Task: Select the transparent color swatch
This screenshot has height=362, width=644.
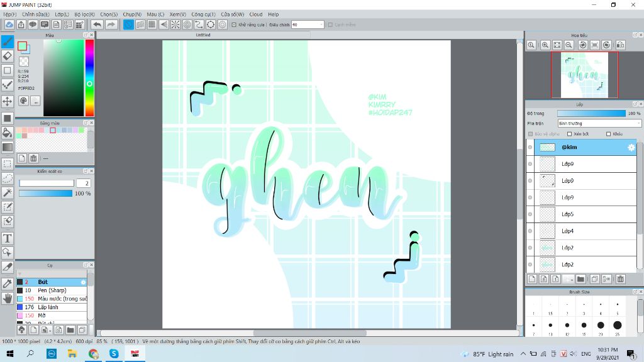Action: coord(25,62)
